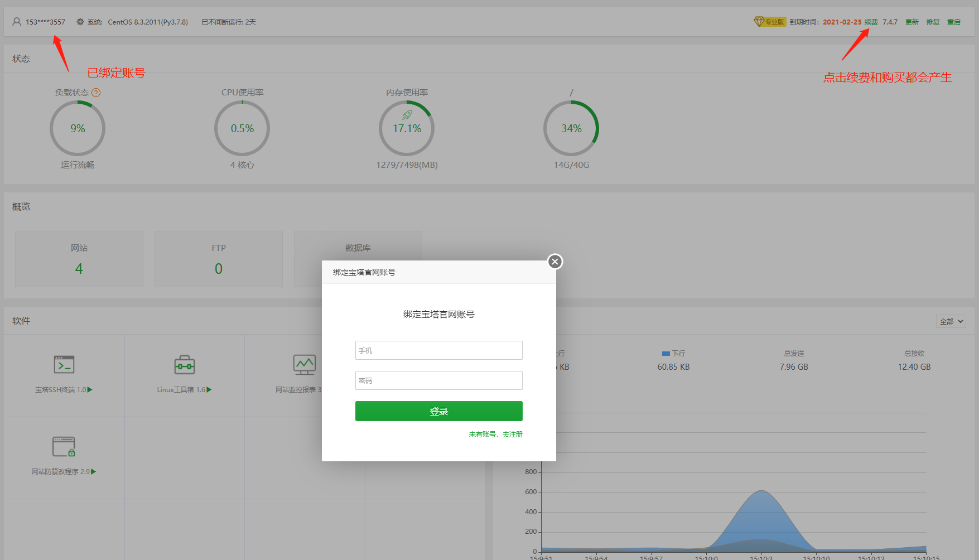The image size is (979, 560).
Task: Click the expiry date 2021-02-25
Action: (x=842, y=22)
